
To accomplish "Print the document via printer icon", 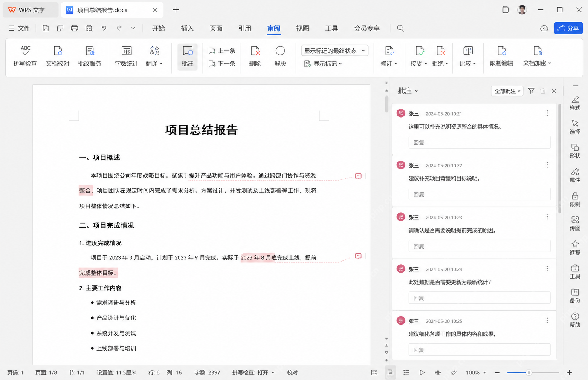I will [x=74, y=28].
